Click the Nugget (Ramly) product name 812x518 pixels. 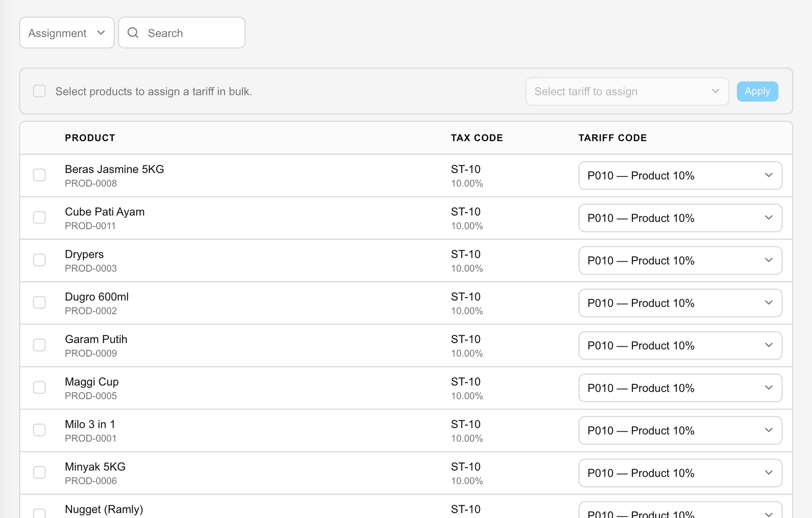(104, 509)
